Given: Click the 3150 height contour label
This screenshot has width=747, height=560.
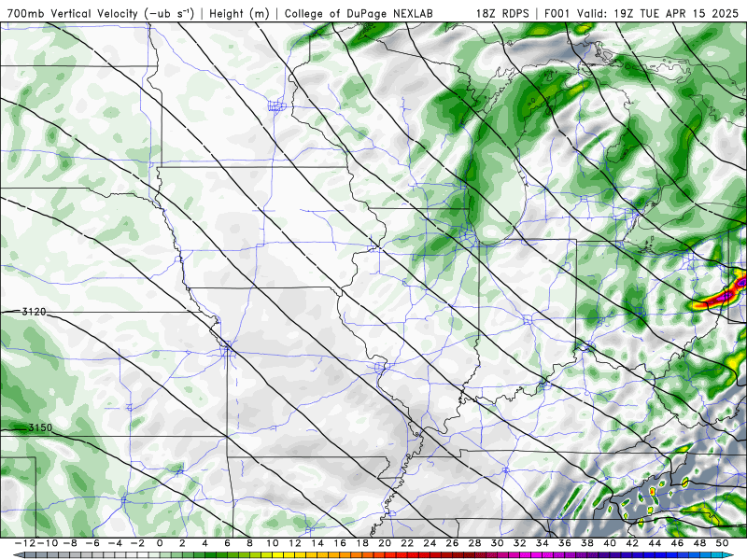Looking at the screenshot, I should click(40, 427).
